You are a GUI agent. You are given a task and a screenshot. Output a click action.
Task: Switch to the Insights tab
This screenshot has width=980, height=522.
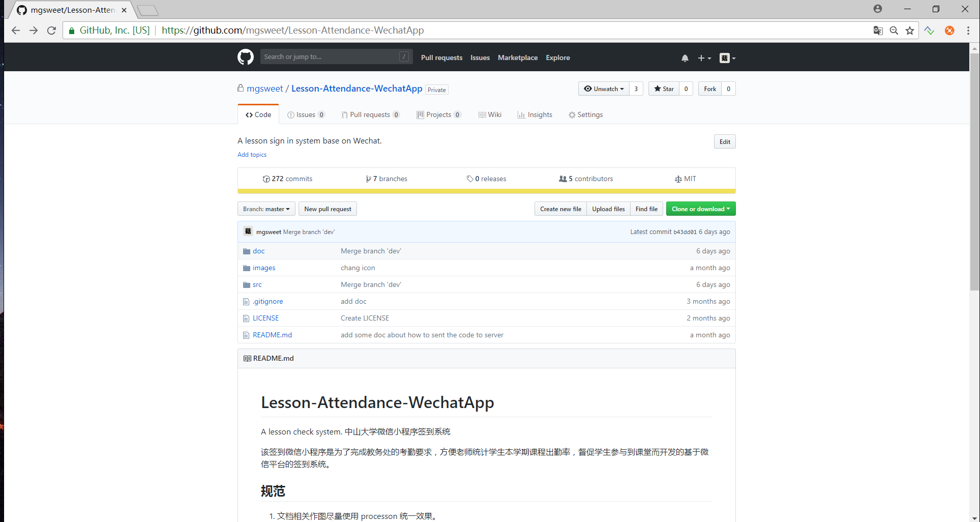(x=535, y=114)
